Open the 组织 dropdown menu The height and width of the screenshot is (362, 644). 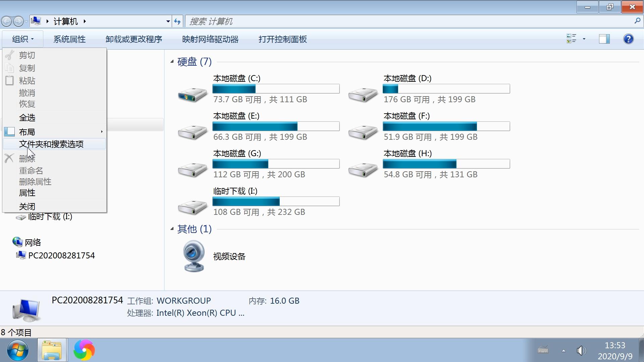[23, 39]
